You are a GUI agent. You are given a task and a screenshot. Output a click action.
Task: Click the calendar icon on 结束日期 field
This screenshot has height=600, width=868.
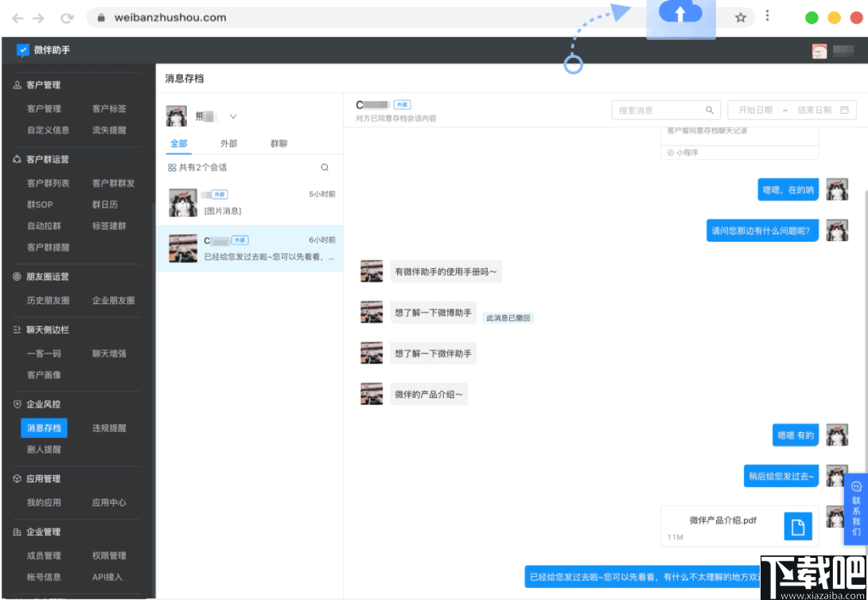coord(845,110)
